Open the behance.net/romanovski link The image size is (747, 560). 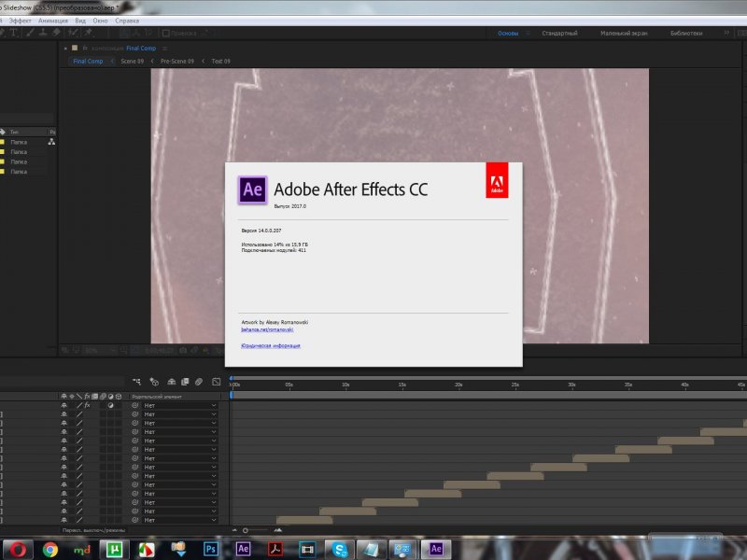pyautogui.click(x=267, y=329)
